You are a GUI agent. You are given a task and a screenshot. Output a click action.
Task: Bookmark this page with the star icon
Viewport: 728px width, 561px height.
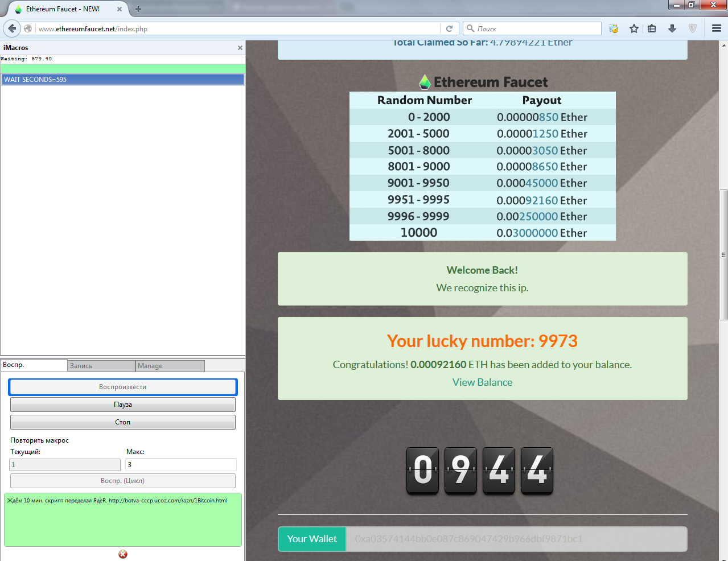point(634,28)
